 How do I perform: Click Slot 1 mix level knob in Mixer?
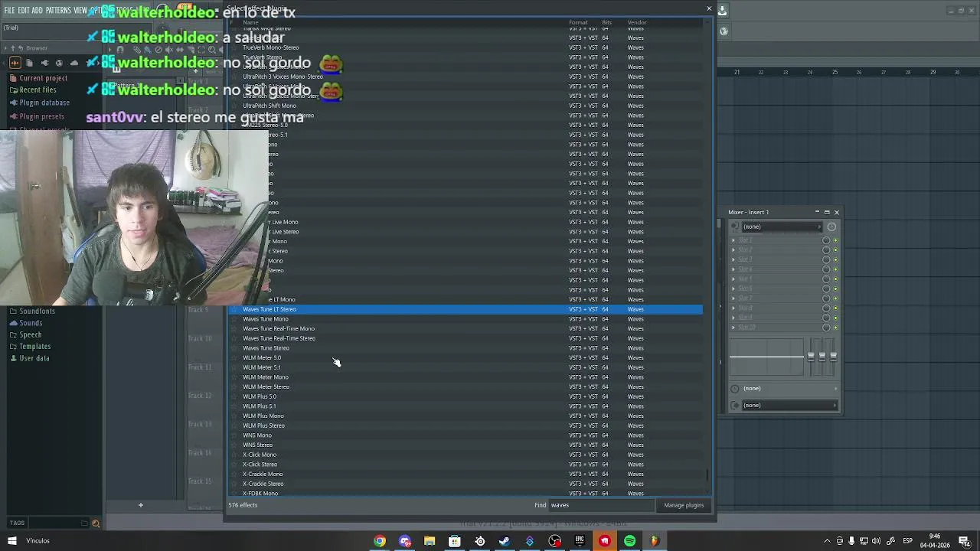point(826,240)
